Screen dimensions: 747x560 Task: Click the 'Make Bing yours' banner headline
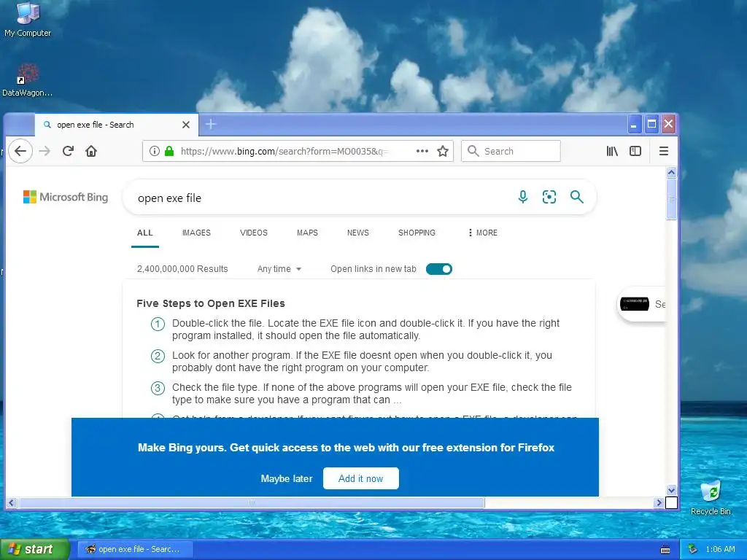[346, 448]
